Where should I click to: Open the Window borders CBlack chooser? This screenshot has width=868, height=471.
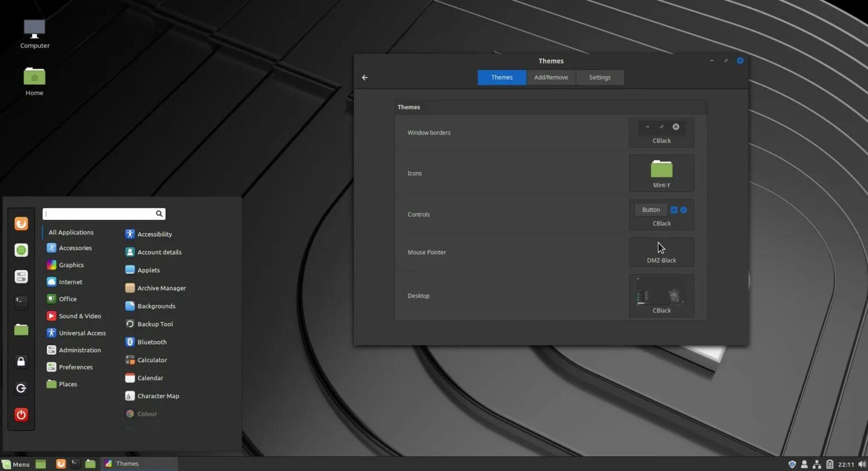click(x=662, y=133)
